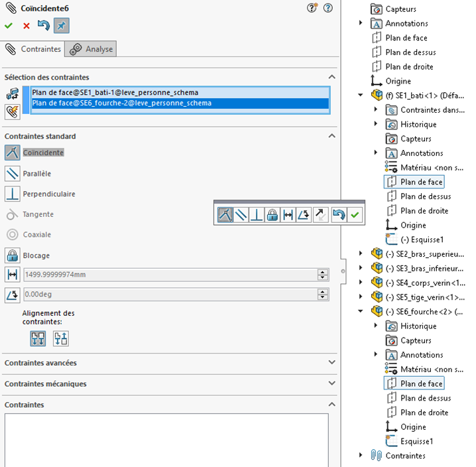The width and height of the screenshot is (476, 467).
Task: Click the angle value field 0.00deg
Action: (170, 295)
